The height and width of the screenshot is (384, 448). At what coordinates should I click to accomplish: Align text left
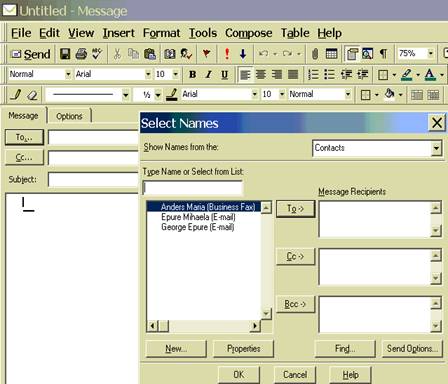(245, 74)
